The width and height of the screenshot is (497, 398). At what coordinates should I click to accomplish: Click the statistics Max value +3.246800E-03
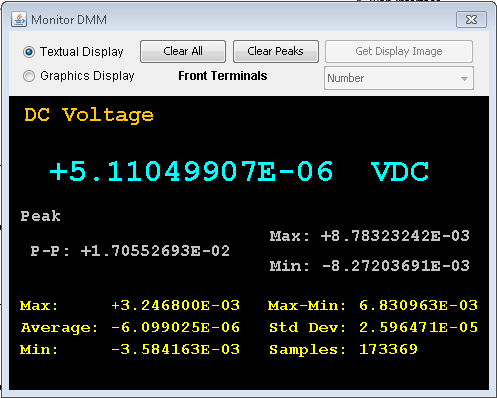175,305
